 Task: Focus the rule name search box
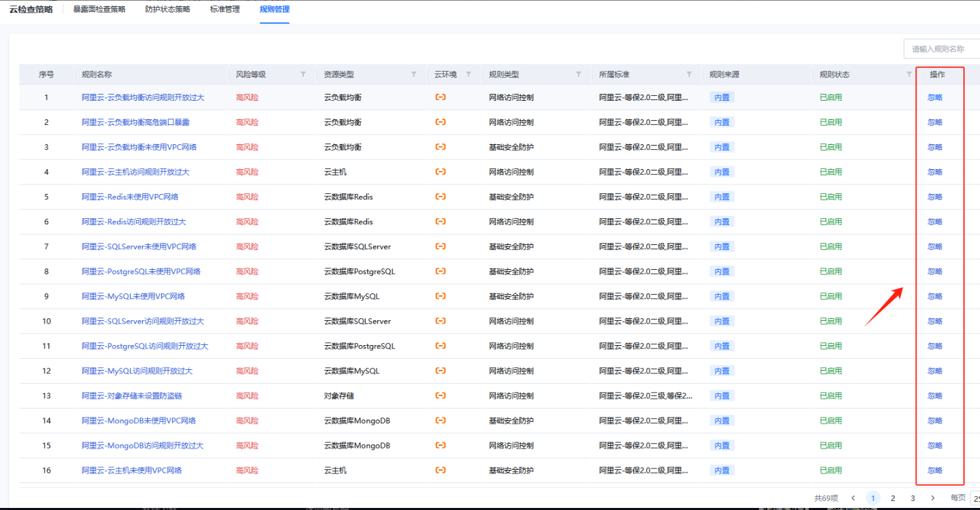(943, 49)
